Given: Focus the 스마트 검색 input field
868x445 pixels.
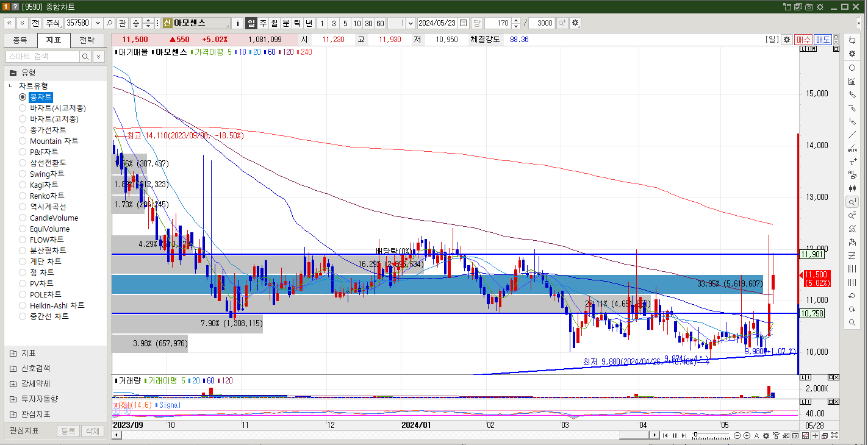Looking at the screenshot, I should (42, 56).
